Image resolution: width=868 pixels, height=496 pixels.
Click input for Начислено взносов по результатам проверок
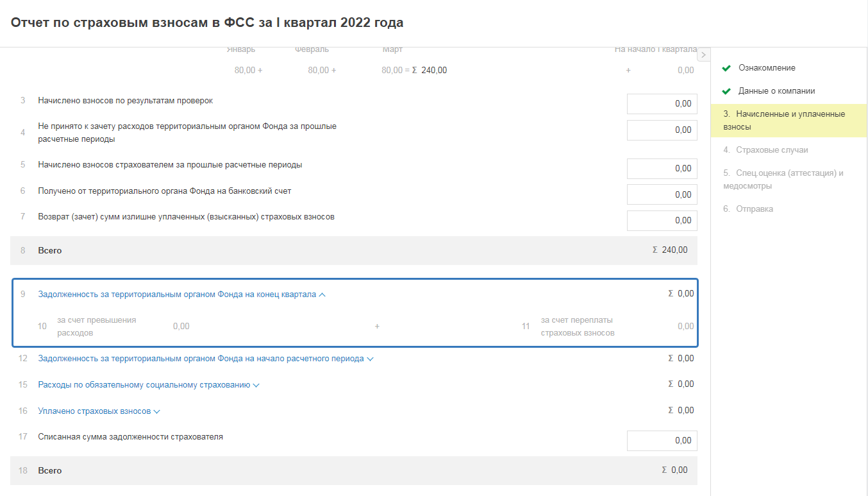coord(662,104)
